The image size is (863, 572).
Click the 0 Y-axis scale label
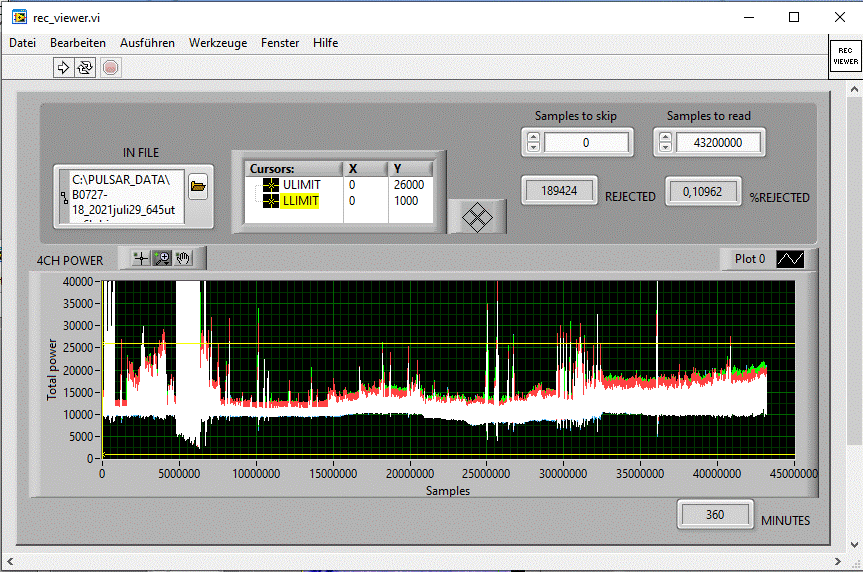pyautogui.click(x=90, y=459)
